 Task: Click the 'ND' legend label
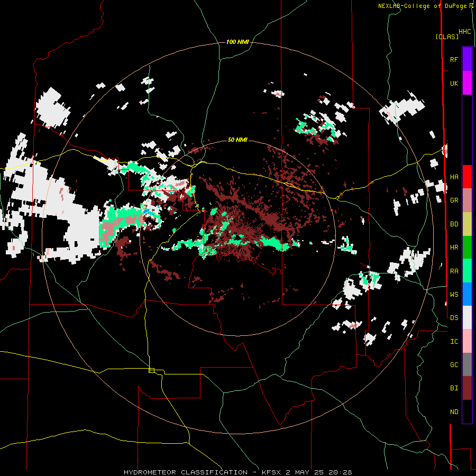454,412
